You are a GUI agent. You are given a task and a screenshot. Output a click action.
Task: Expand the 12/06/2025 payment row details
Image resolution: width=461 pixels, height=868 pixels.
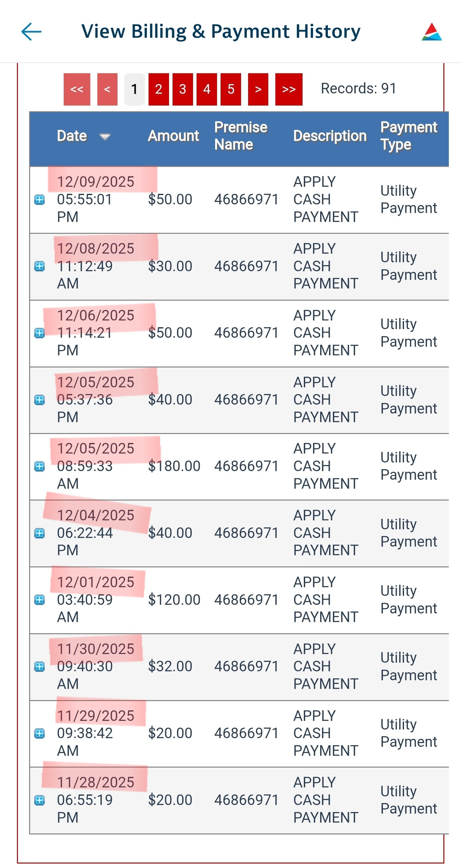39,333
